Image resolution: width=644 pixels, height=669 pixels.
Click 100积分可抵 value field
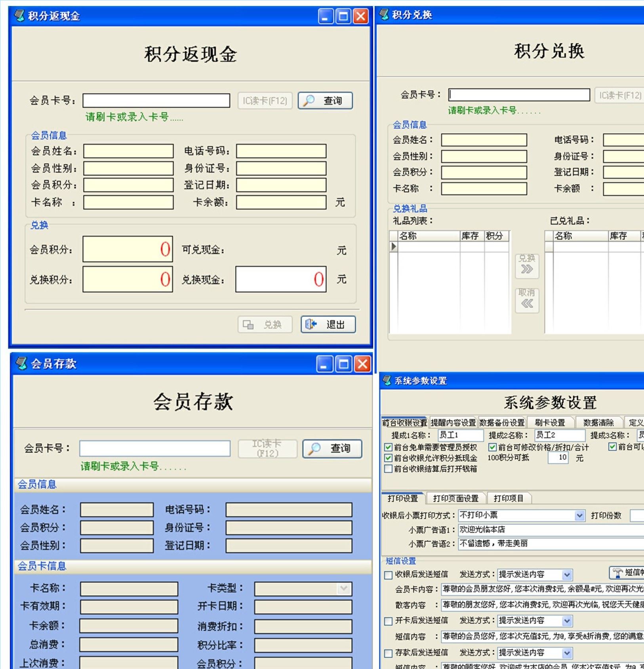coord(558,458)
